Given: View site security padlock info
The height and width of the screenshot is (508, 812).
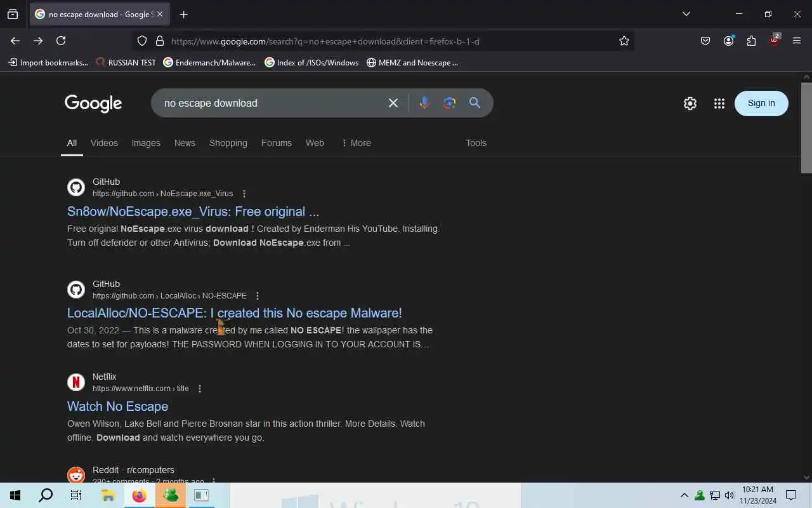Looking at the screenshot, I should coord(159,41).
